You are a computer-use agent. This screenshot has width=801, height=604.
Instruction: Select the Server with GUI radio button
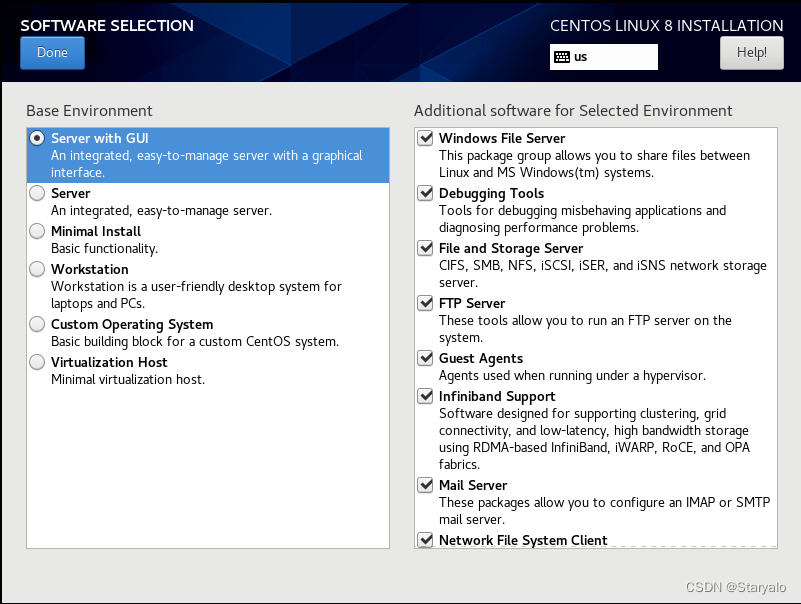point(37,138)
